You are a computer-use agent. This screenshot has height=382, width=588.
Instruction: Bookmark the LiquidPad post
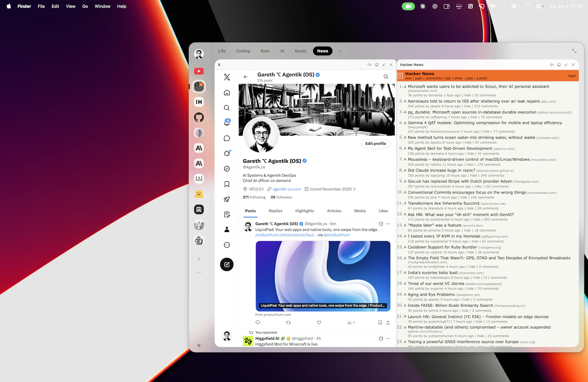(380, 322)
